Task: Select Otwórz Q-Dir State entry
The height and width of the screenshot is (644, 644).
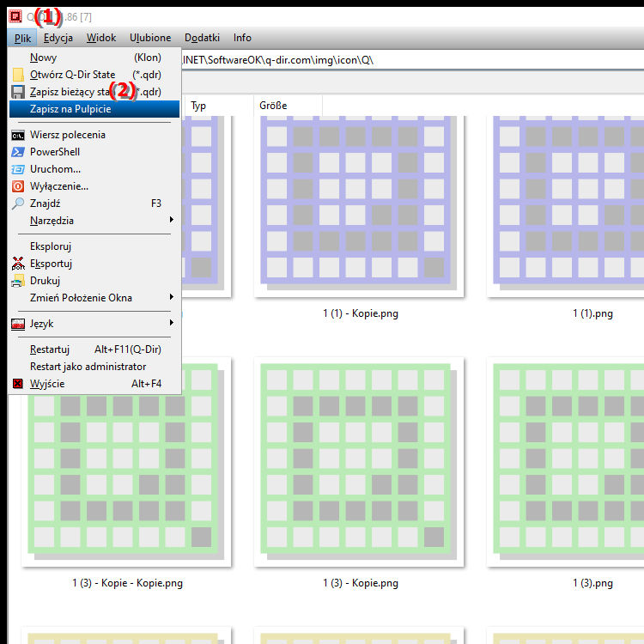Action: coord(94,75)
